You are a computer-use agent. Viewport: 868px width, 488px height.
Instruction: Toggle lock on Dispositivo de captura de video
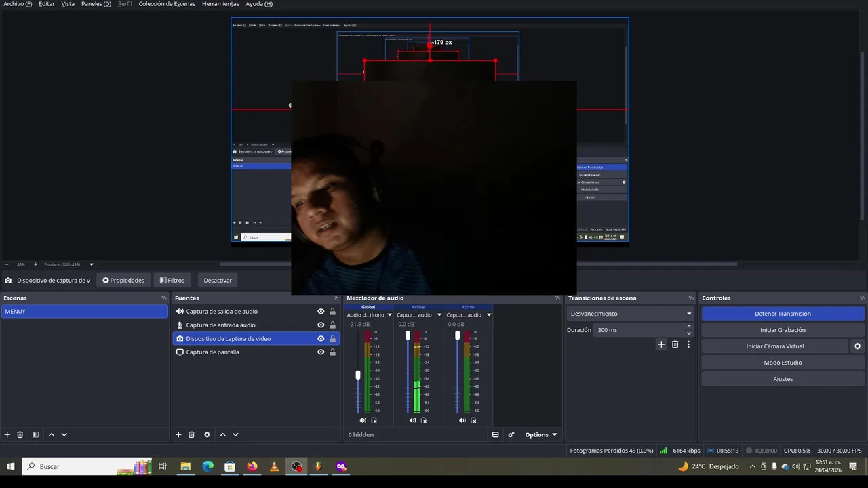coord(332,339)
